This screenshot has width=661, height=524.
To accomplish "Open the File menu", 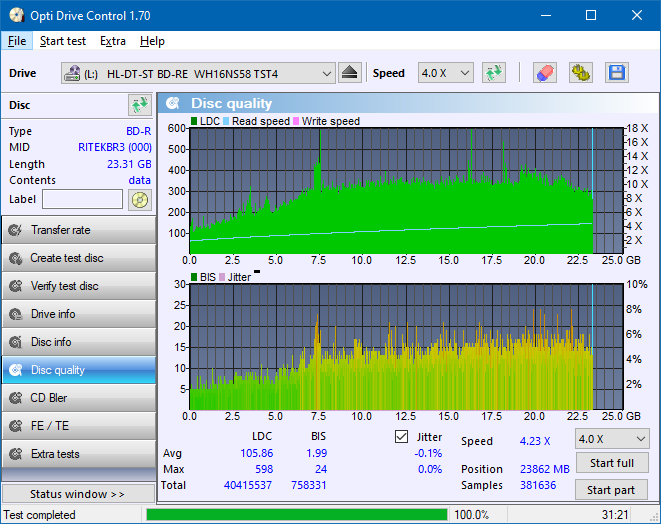I will pyautogui.click(x=17, y=41).
